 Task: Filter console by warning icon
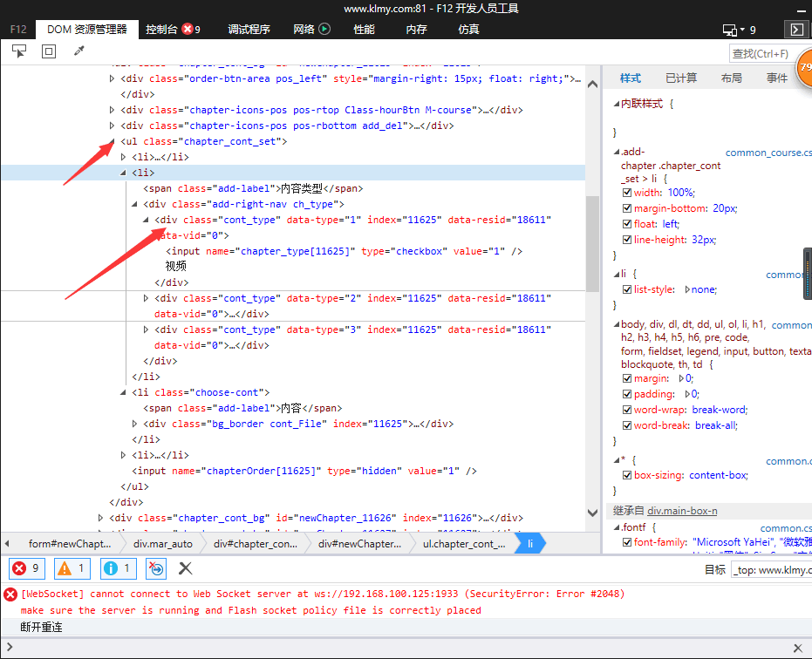coord(72,568)
